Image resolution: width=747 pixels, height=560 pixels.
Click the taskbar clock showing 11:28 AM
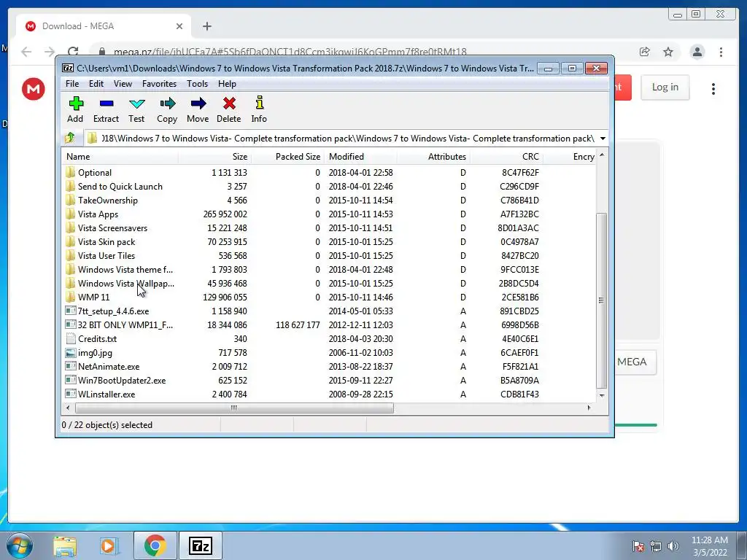(710, 546)
